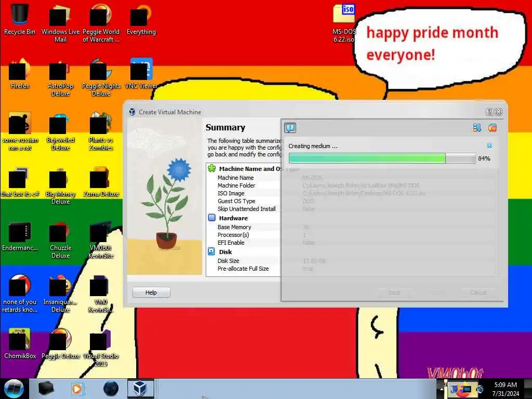Select the ChomikBox desktop icon
Image resolution: width=532 pixels, height=399 pixels.
20,344
